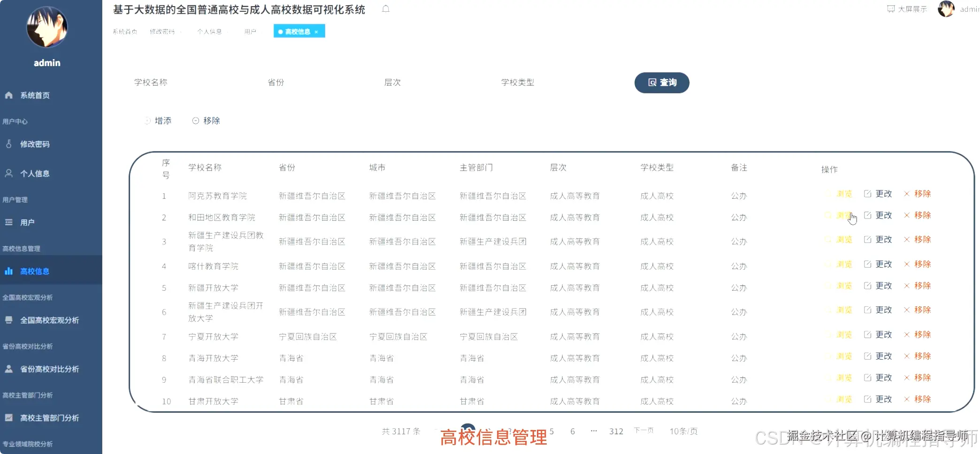This screenshot has height=454, width=980.
Task: Edit the 喀什教育学院 row
Action: 878,264
